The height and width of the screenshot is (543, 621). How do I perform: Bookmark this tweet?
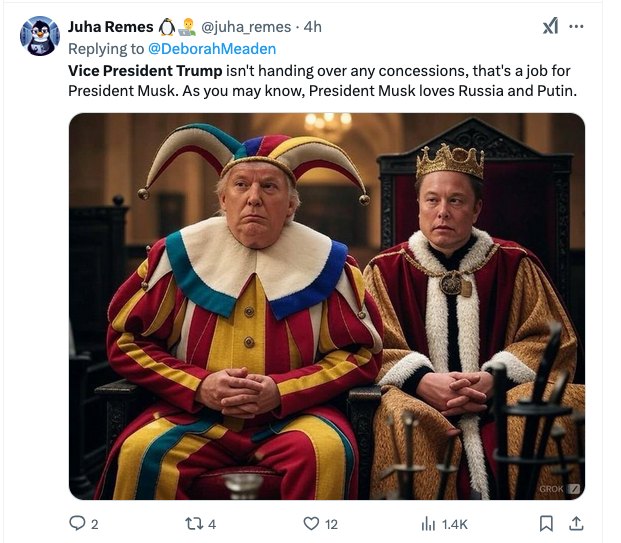tap(546, 522)
